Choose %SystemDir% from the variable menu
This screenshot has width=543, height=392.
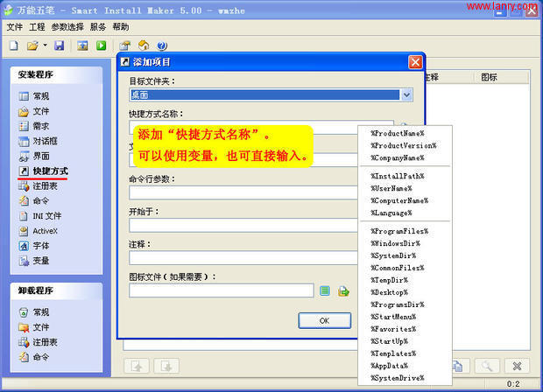tap(393, 255)
